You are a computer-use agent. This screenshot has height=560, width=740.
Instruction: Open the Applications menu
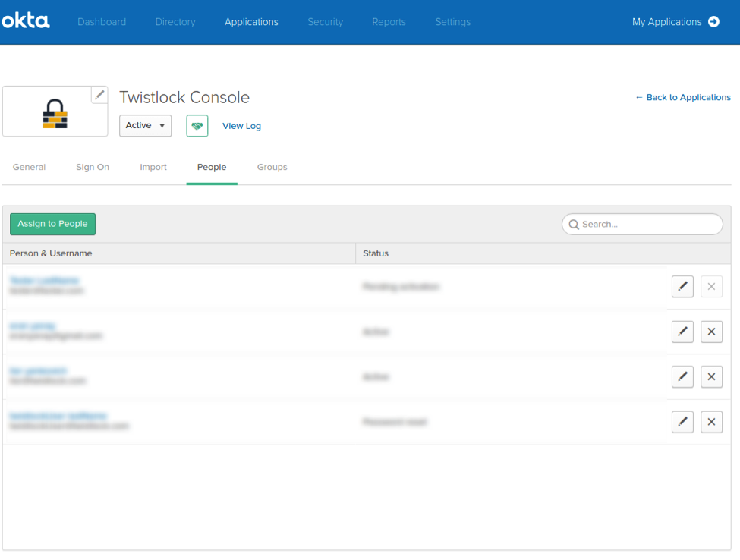[x=251, y=22]
